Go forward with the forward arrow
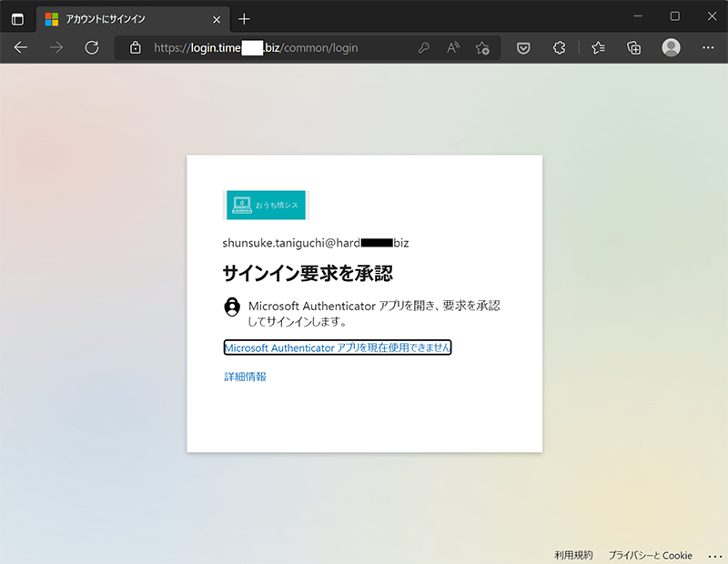This screenshot has height=564, width=728. pos(56,47)
